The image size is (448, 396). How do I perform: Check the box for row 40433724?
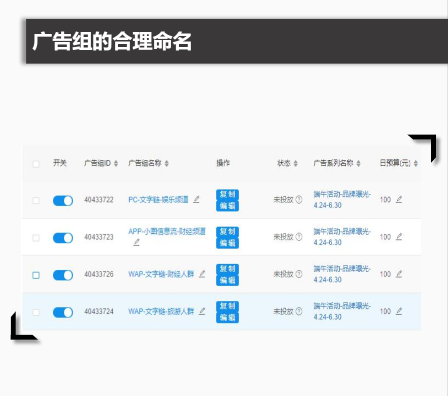36,312
